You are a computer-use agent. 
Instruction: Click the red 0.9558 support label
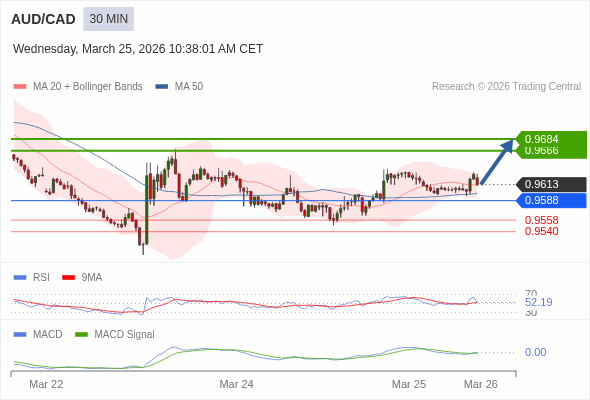541,220
